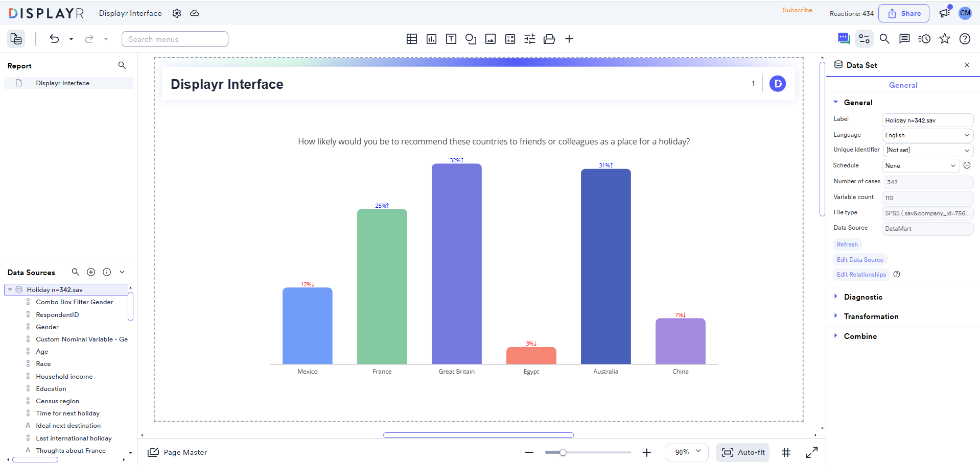View the version history
The height and width of the screenshot is (466, 980).
[924, 39]
